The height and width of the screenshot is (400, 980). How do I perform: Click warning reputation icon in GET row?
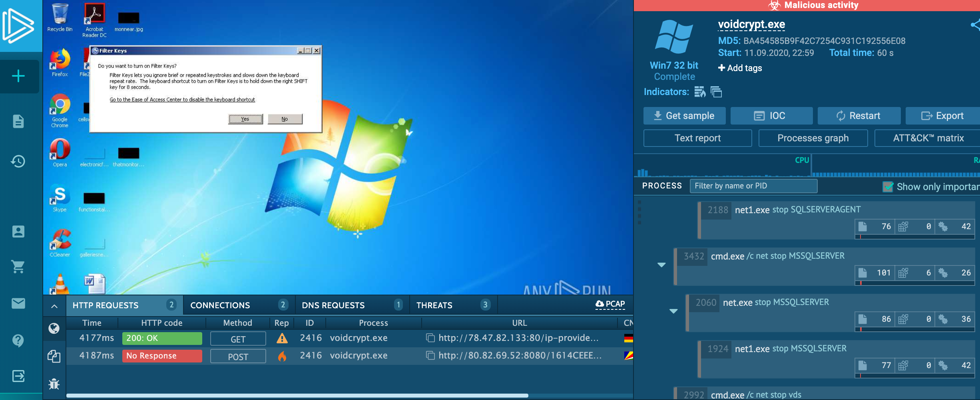(282, 339)
